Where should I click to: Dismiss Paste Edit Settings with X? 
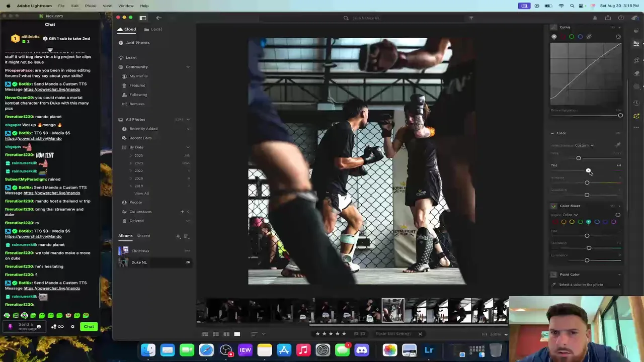[x=420, y=334]
